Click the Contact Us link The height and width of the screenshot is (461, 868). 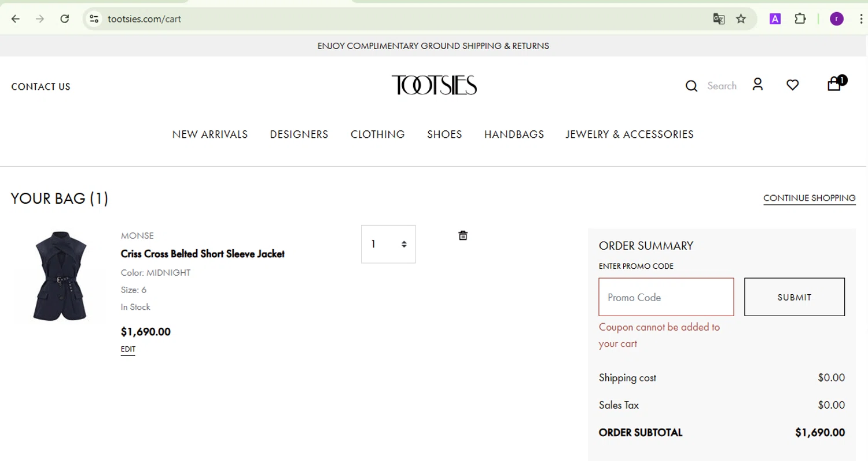41,87
